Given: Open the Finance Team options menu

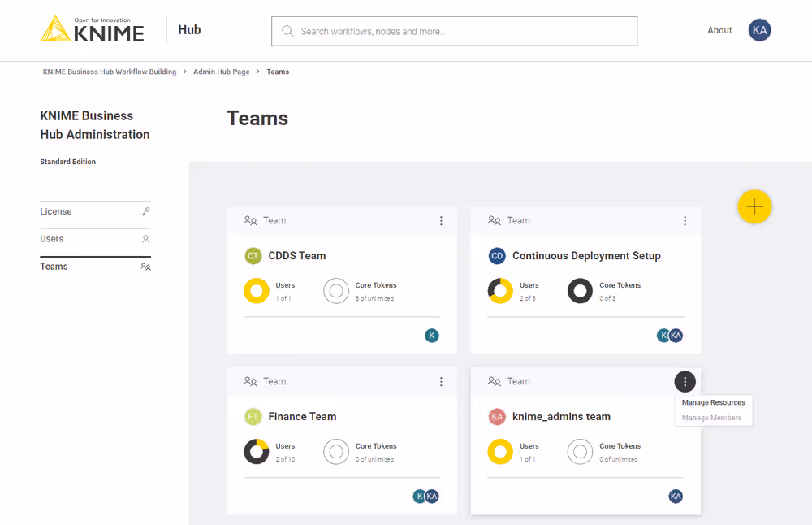Looking at the screenshot, I should click(x=441, y=381).
